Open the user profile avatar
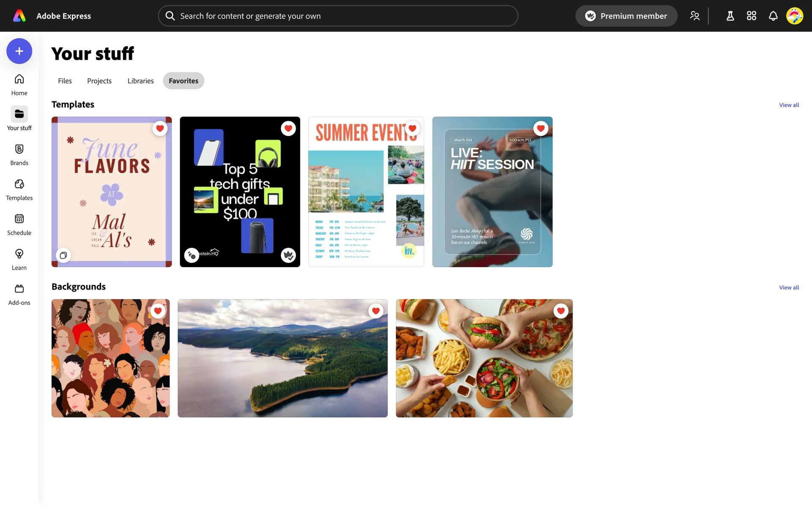 coord(794,16)
